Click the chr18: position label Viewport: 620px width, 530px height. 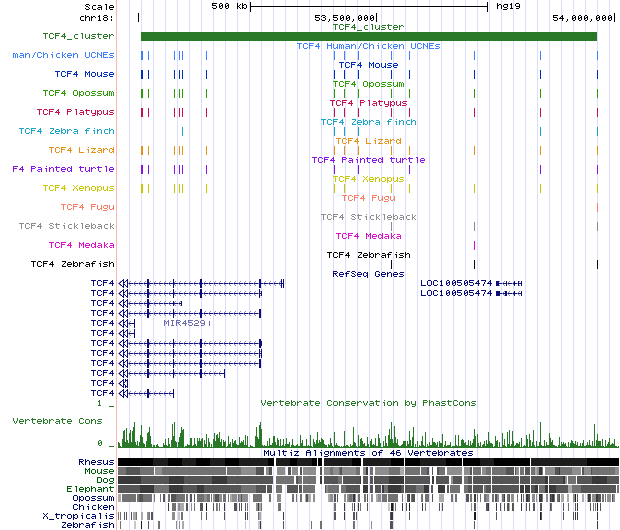[96, 17]
